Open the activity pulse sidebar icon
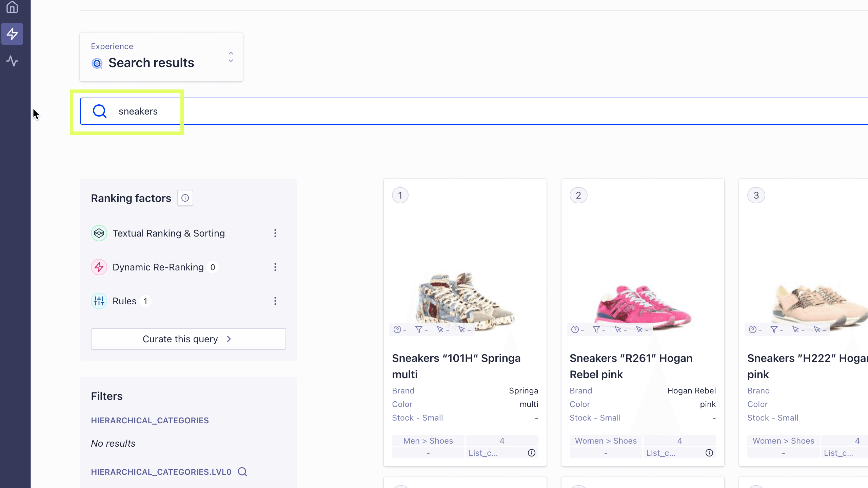This screenshot has width=868, height=488. coord(12,61)
